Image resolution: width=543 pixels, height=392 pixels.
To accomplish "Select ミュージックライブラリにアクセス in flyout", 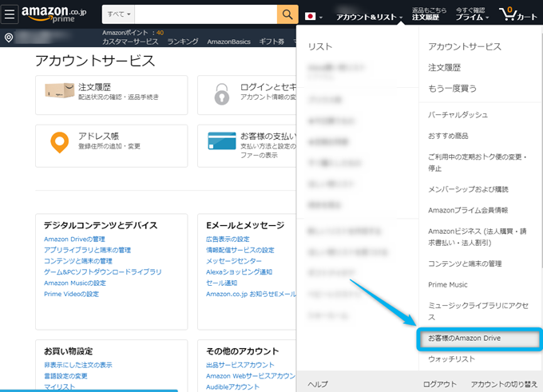I will (478, 311).
